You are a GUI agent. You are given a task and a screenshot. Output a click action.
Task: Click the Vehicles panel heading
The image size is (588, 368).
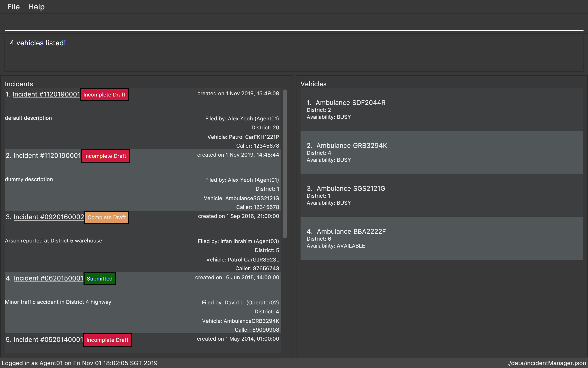pos(313,84)
